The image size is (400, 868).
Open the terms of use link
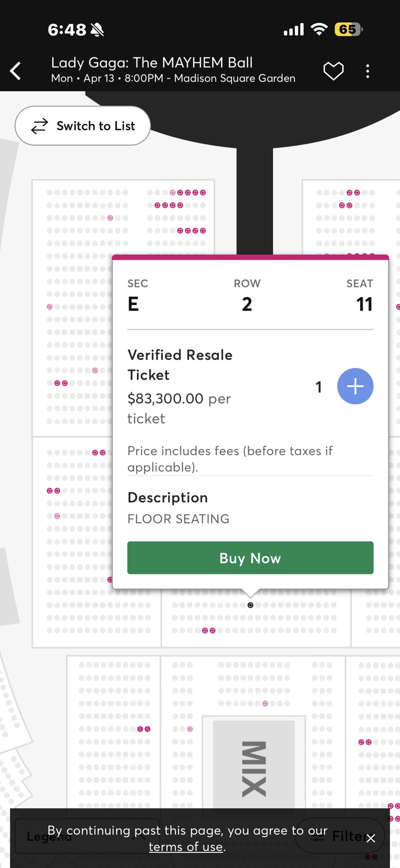[186, 847]
